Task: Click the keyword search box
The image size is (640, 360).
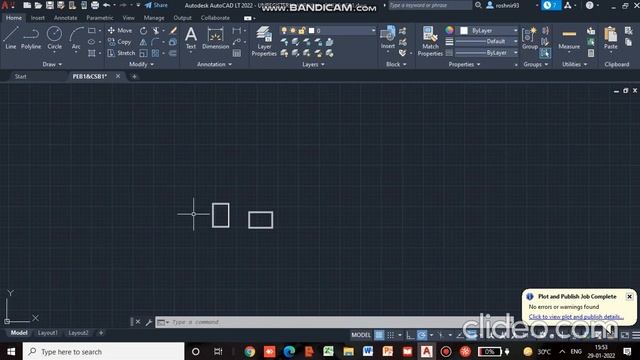Action: tap(430, 5)
